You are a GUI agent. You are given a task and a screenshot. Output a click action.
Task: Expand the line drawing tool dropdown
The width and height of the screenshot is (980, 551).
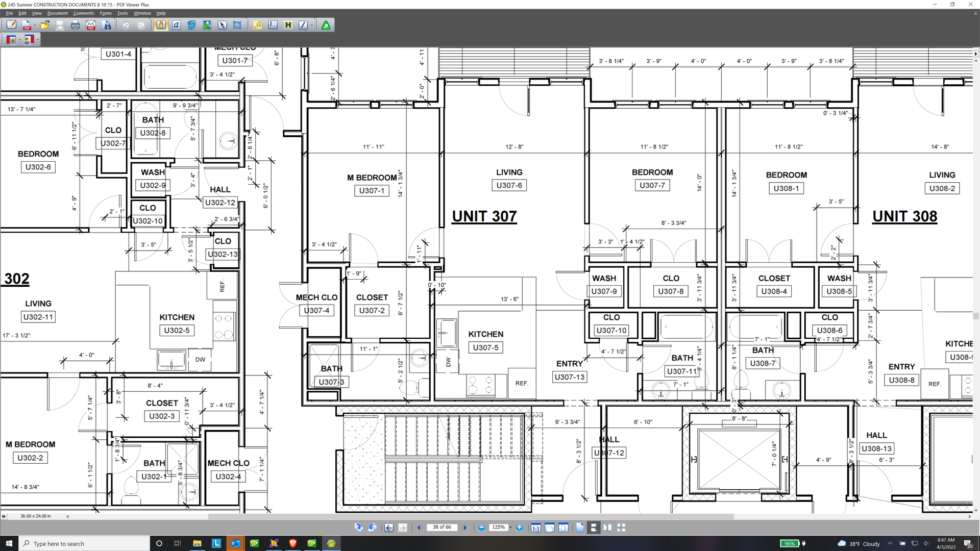(311, 25)
